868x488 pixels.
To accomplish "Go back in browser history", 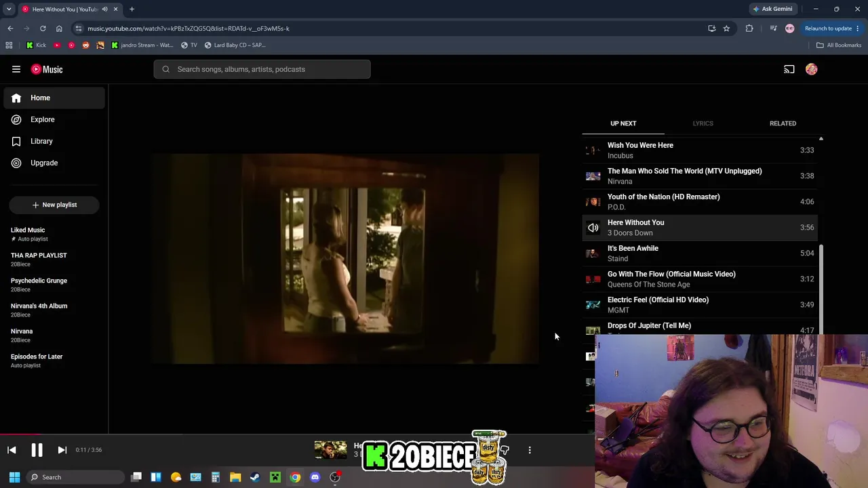I will click(10, 28).
